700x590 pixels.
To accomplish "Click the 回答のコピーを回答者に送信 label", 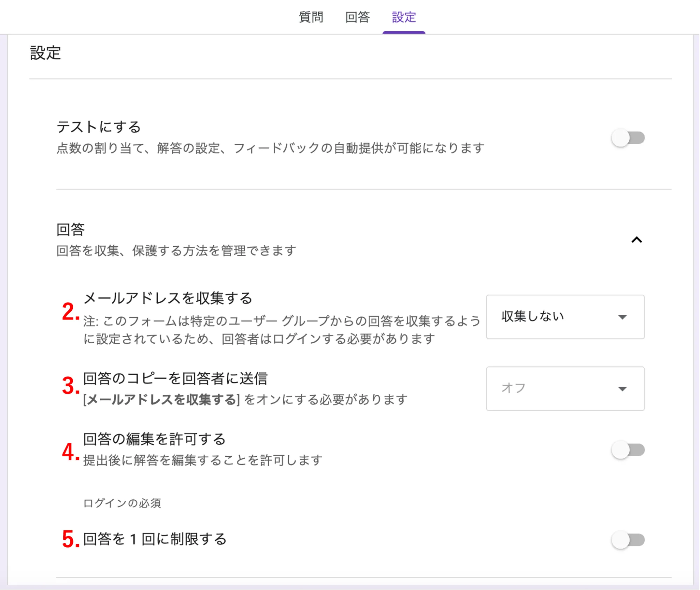I will pos(175,378).
